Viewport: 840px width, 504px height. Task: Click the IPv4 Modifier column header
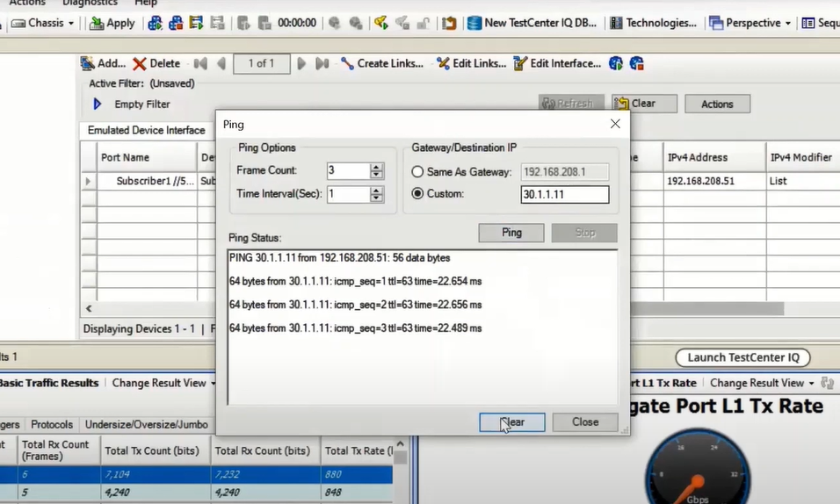(x=801, y=157)
